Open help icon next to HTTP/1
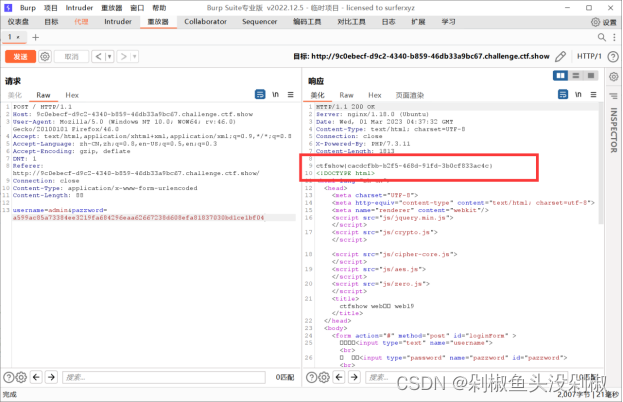Screen dimensions: 623x402 tap(613, 57)
